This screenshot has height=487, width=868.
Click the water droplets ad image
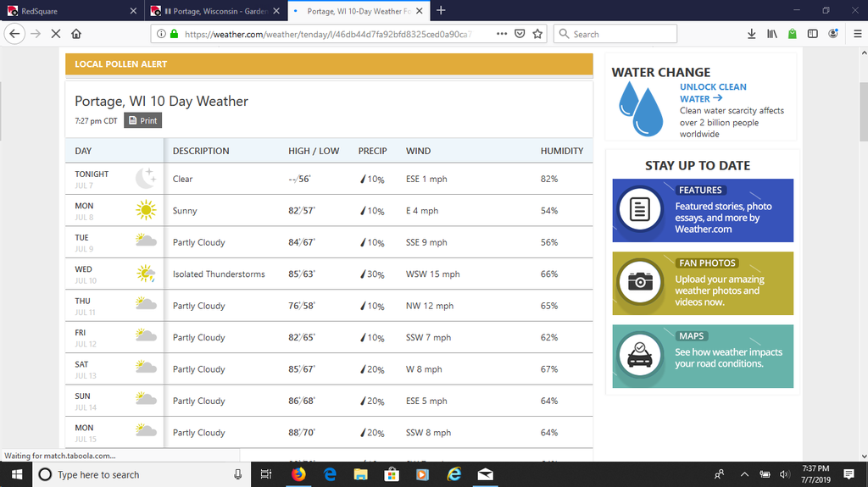[x=642, y=108]
